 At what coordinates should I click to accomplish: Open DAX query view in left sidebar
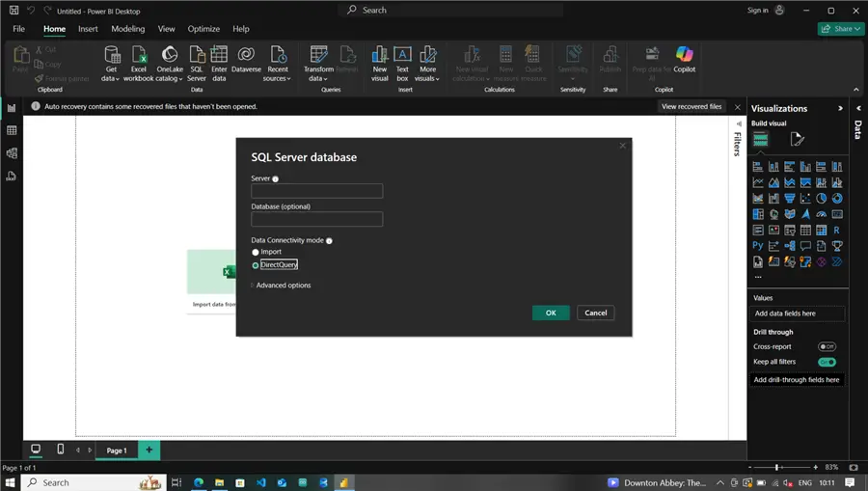[x=12, y=176]
